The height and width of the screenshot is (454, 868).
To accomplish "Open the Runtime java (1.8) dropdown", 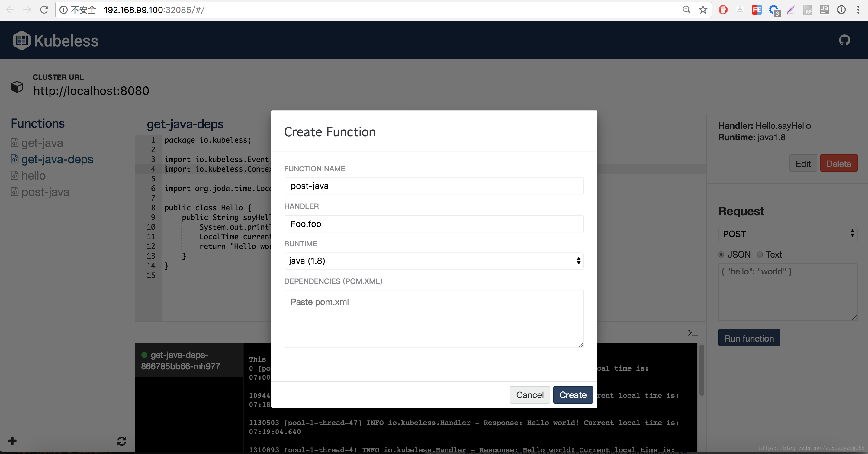I will 434,261.
